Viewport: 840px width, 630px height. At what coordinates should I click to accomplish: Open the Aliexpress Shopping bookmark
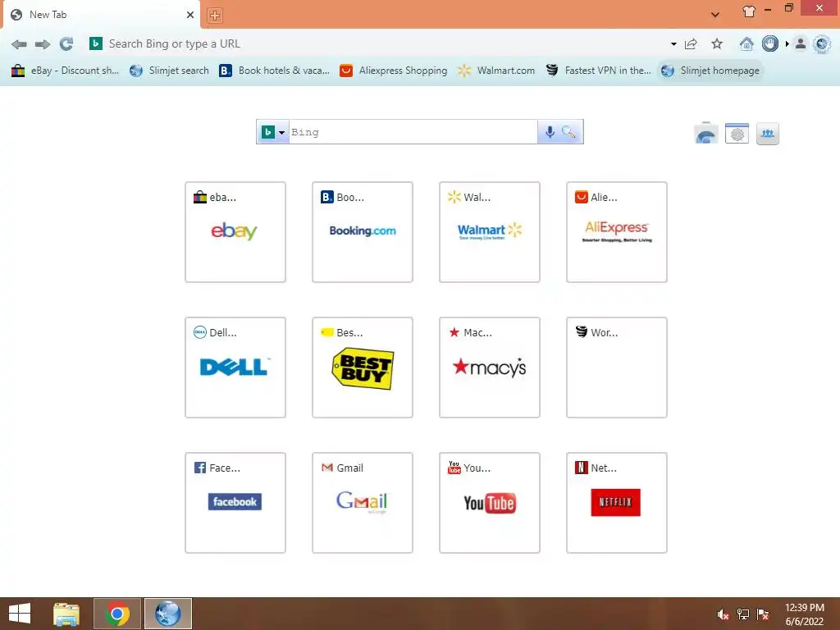coord(393,71)
